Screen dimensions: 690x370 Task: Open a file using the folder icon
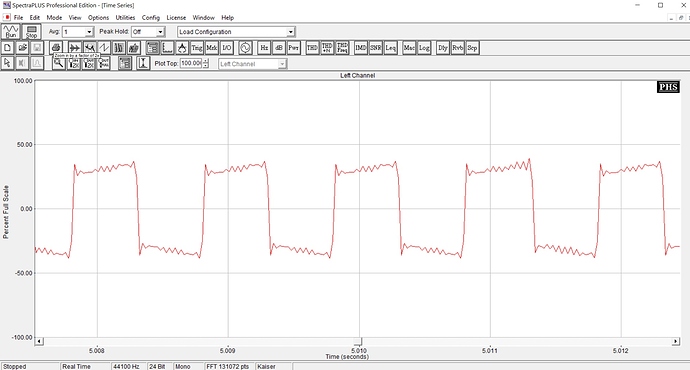22,48
